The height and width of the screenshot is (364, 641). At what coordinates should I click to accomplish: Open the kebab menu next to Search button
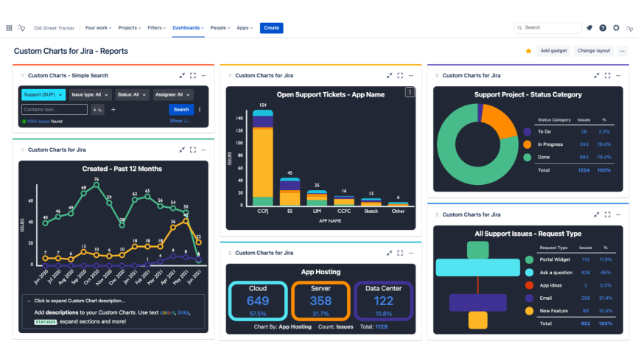click(200, 110)
